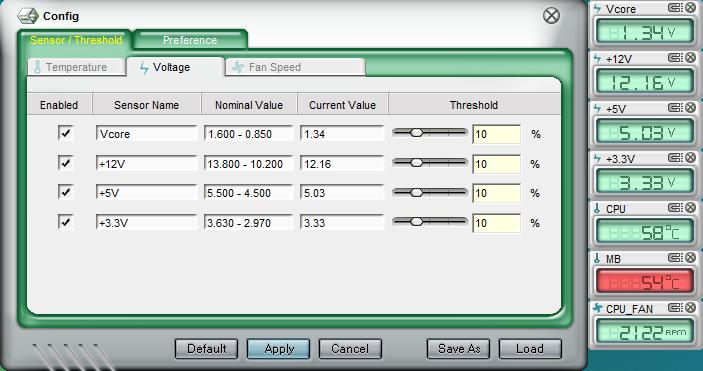Viewport: 703px width, 371px height.
Task: Click the +5V threshold percent field
Action: coord(497,193)
